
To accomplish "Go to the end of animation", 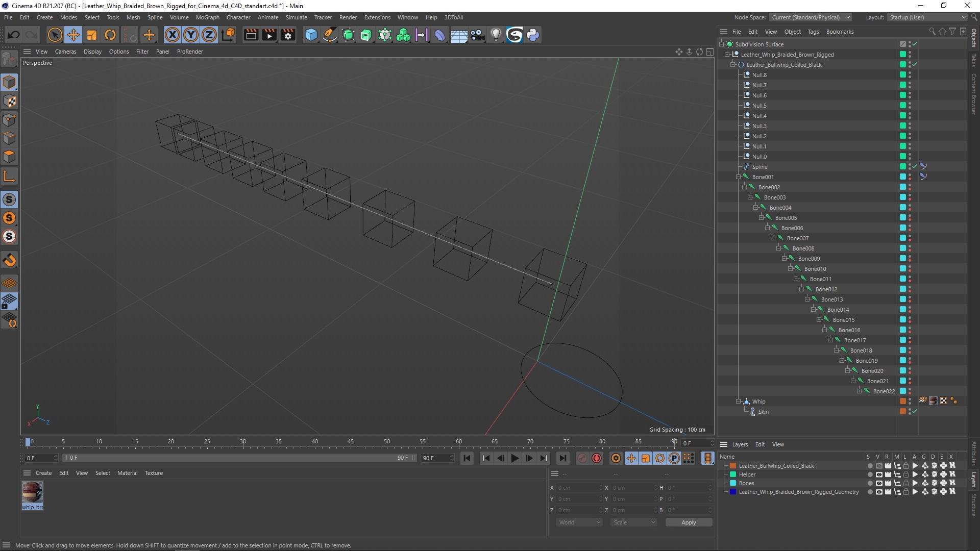I will coord(562,458).
